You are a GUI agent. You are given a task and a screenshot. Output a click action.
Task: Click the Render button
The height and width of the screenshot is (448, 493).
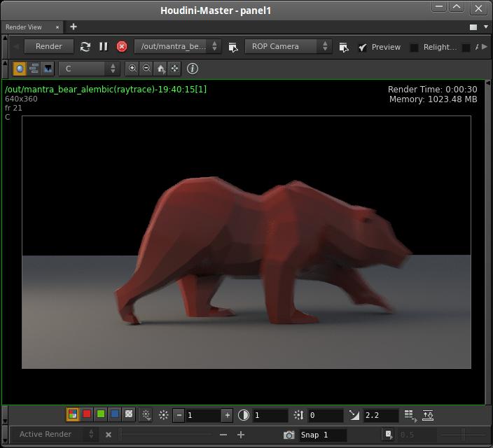(x=48, y=46)
